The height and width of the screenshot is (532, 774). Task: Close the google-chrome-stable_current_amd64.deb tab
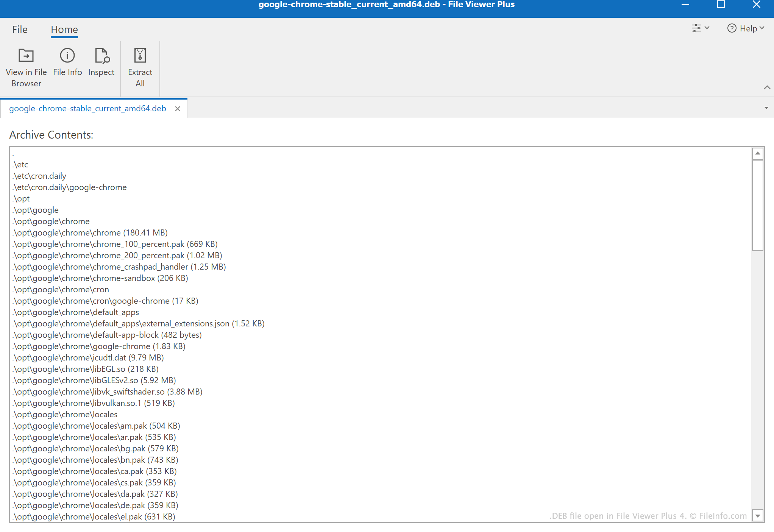tap(177, 108)
